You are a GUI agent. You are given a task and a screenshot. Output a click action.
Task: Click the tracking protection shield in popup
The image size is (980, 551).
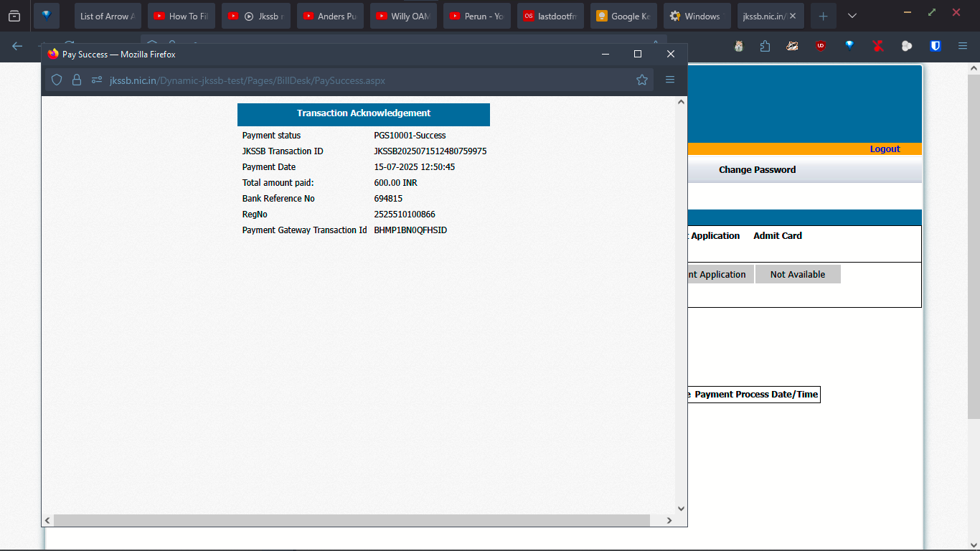(57, 80)
